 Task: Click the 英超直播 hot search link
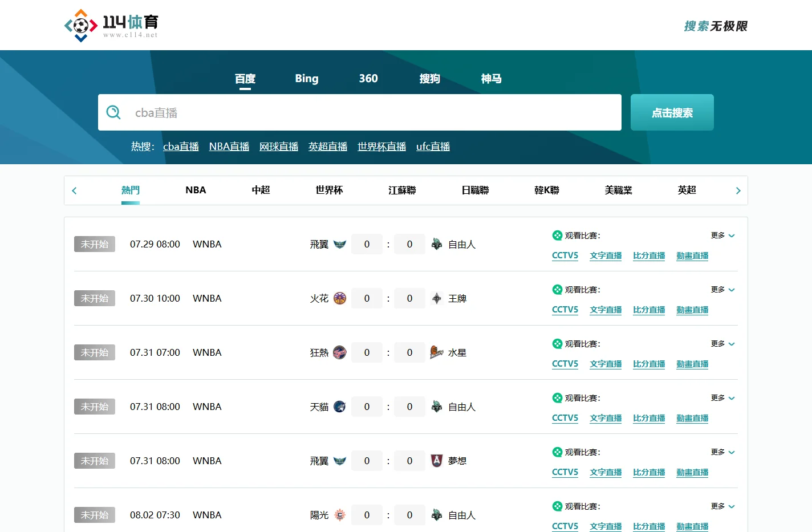[x=328, y=147]
